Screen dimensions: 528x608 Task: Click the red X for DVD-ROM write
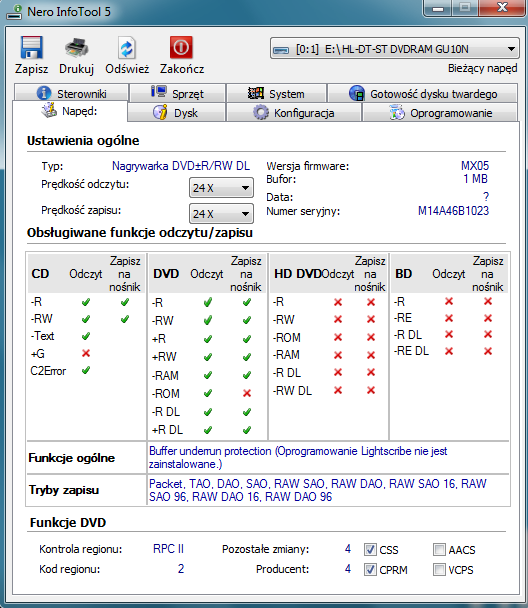tap(247, 393)
